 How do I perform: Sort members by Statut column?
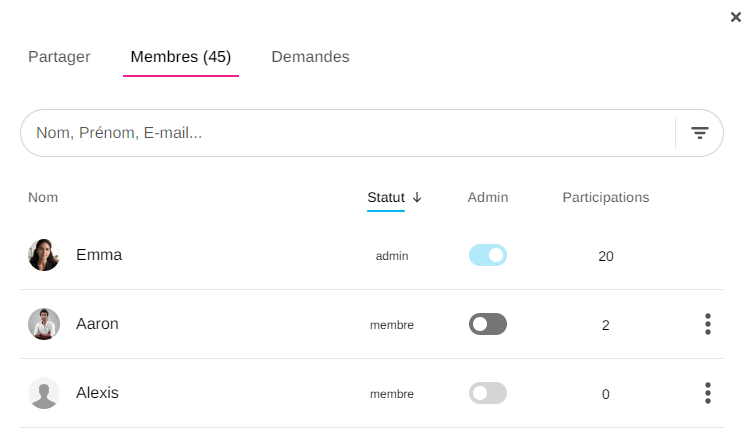click(x=386, y=197)
